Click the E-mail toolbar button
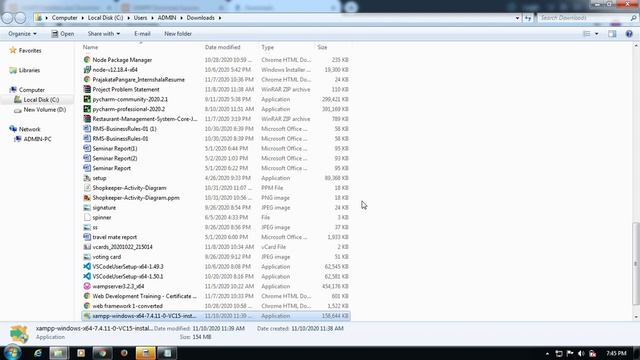 (x=142, y=34)
